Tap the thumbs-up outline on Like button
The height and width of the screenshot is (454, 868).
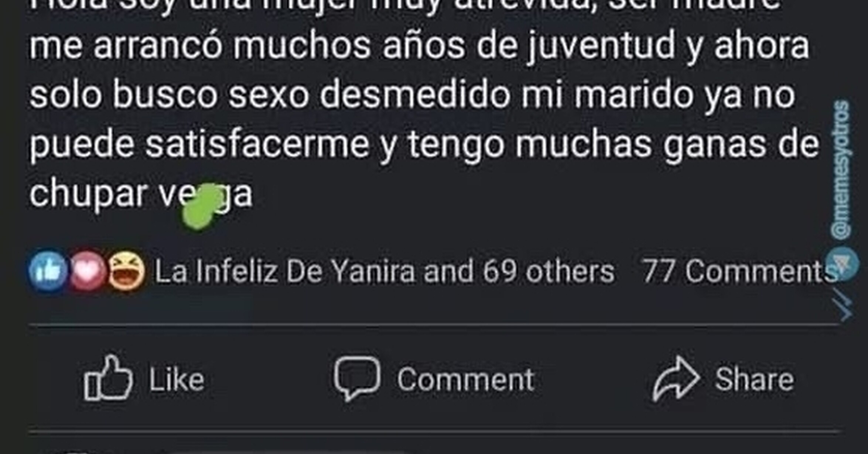[108, 378]
